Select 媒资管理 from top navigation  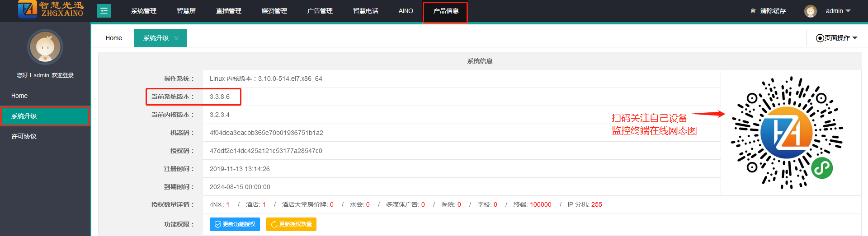pos(274,11)
